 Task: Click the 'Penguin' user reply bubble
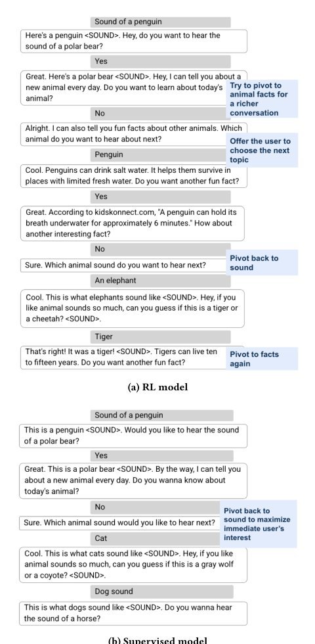click(160, 155)
